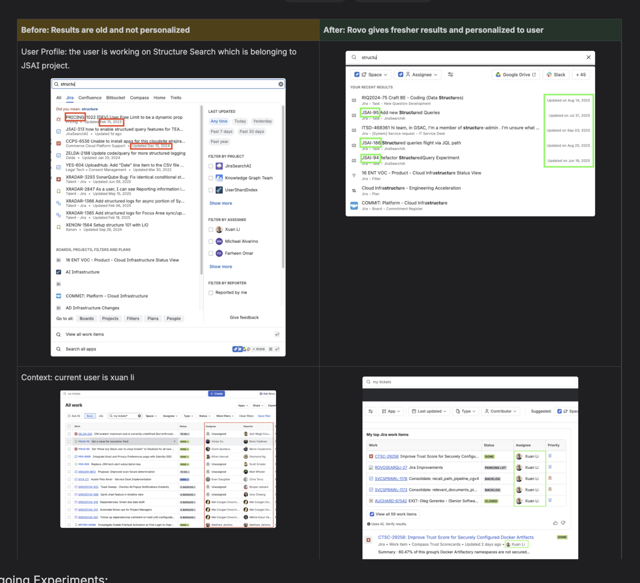Screen dimensions: 640x583
Task: Close the Rovo search with the X
Action: [x=588, y=57]
